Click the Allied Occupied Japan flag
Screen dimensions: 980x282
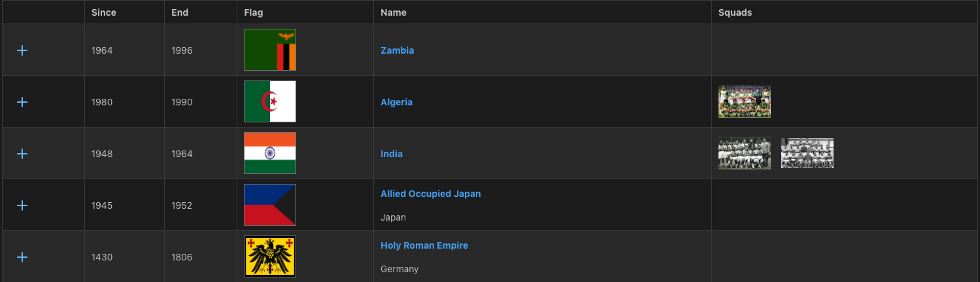pos(270,205)
